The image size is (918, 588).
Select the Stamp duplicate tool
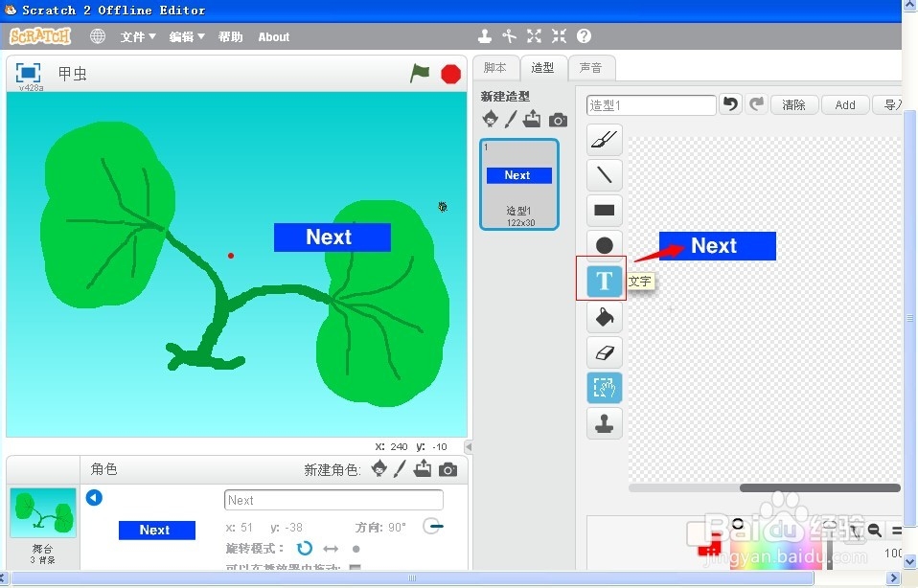[605, 423]
